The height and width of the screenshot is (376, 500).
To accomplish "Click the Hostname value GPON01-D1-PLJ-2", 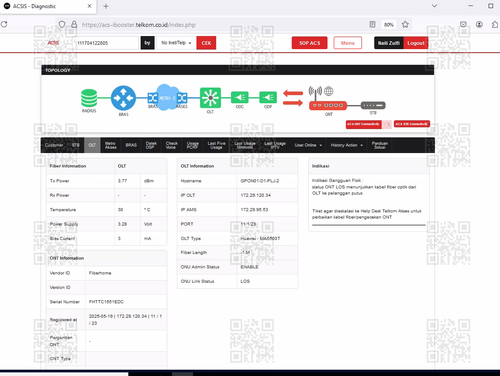I will click(x=260, y=181).
